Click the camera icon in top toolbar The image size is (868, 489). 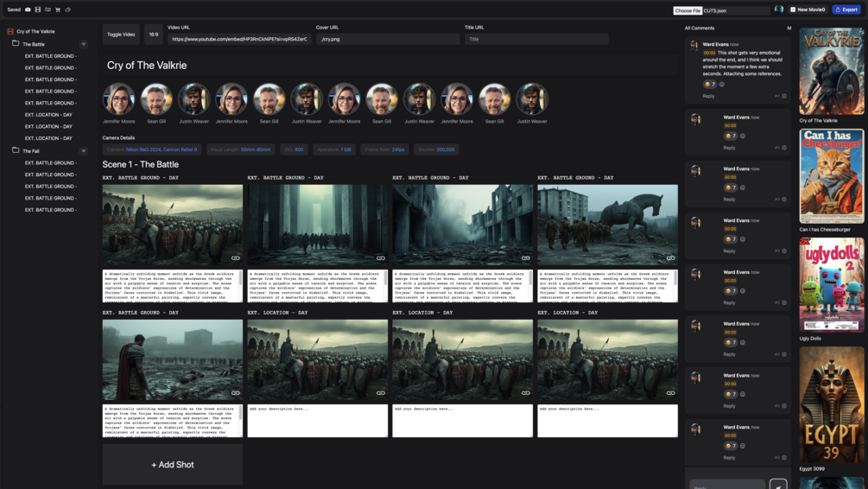(x=28, y=10)
